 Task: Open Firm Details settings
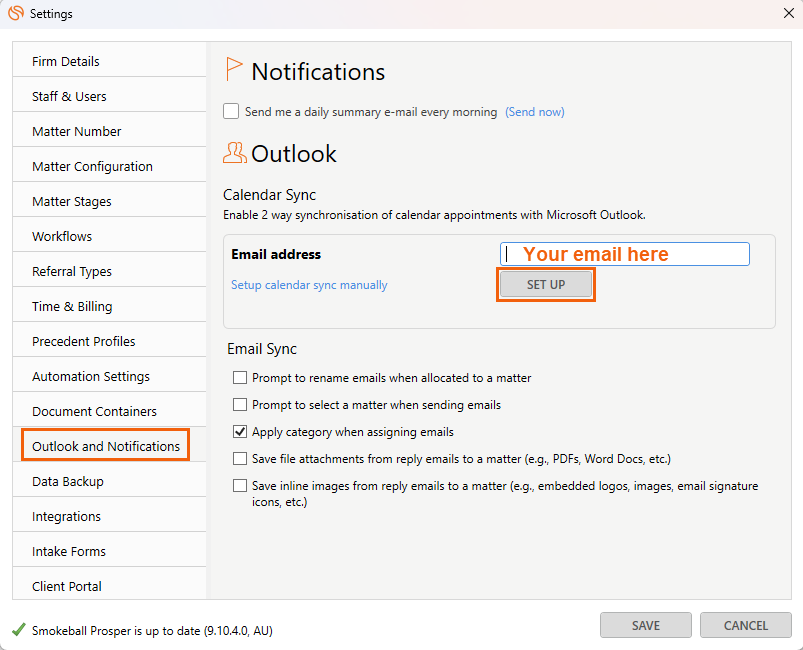(110, 61)
